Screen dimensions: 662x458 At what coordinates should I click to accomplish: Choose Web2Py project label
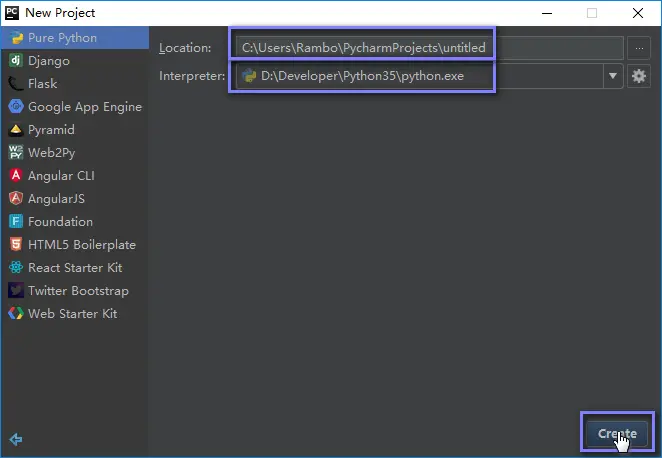pyautogui.click(x=52, y=153)
